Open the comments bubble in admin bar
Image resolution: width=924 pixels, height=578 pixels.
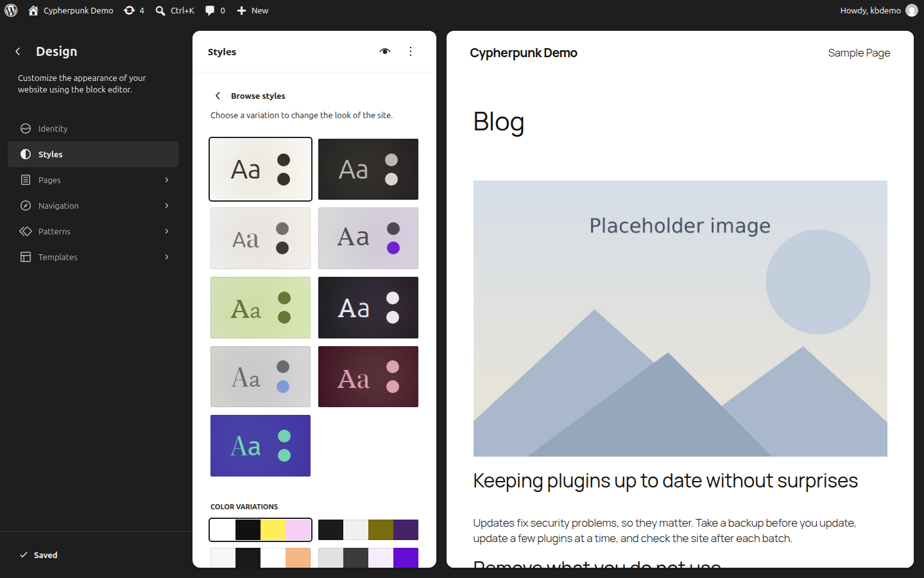[215, 10]
